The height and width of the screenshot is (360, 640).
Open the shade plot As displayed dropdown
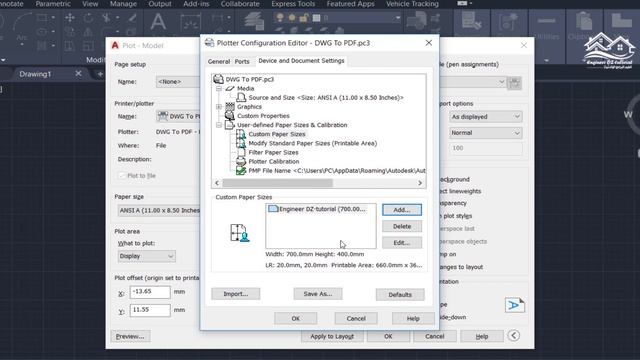[485, 117]
